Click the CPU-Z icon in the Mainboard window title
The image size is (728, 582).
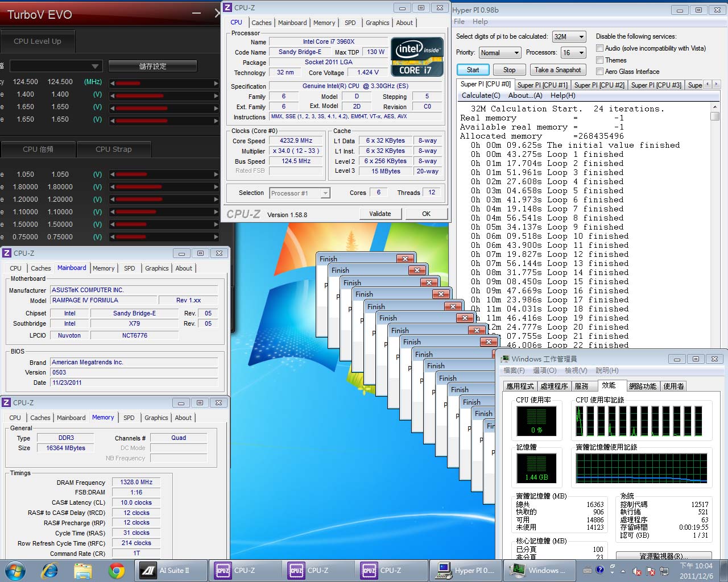[x=7, y=253]
